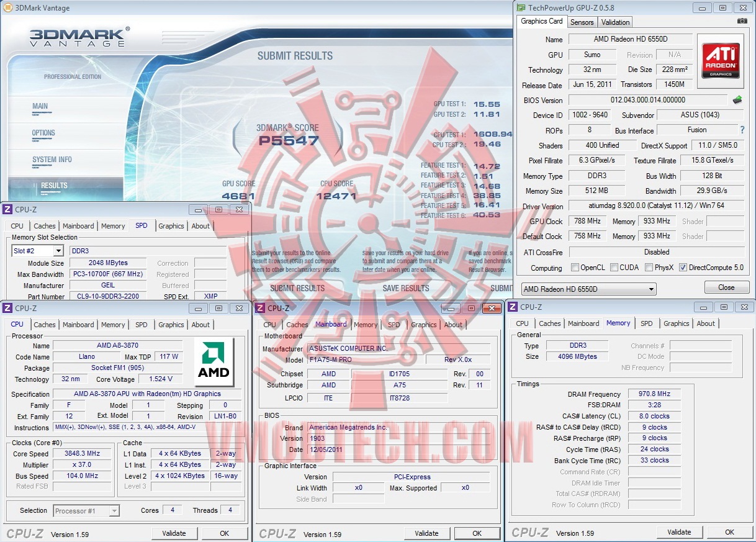Click the BIOS save chip icon in GPU-Z
The width and height of the screenshot is (756, 542).
(x=737, y=100)
